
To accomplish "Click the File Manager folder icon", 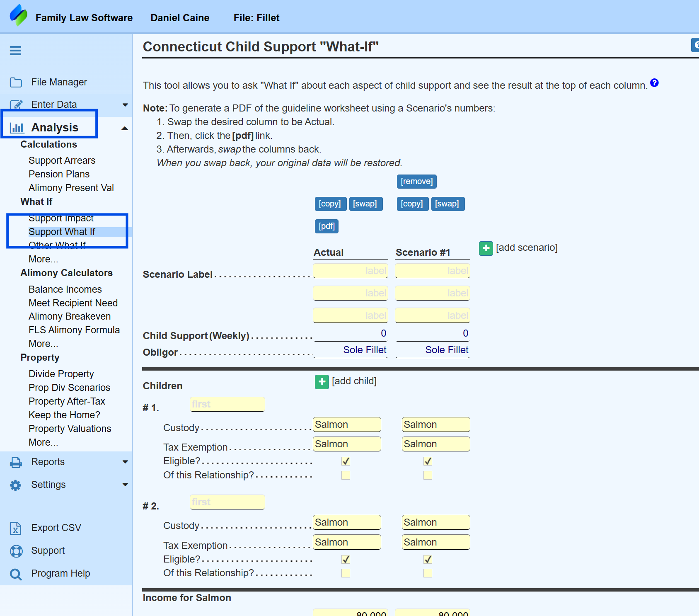I will (16, 82).
